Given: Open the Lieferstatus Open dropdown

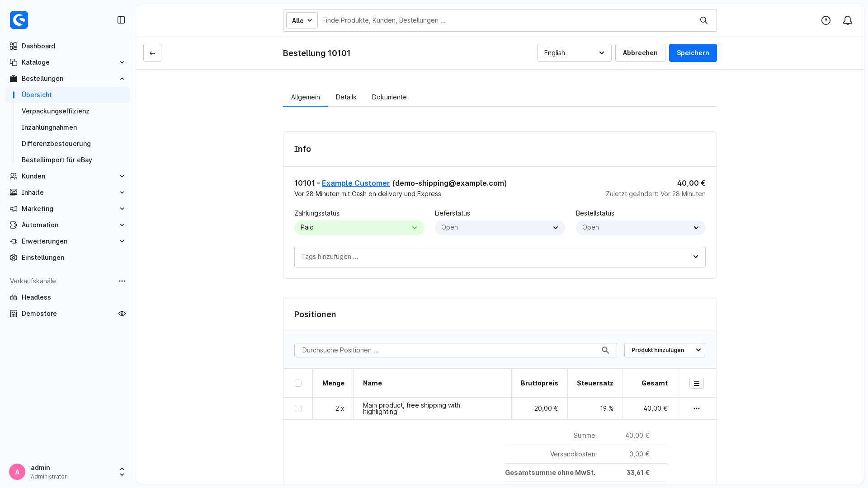Looking at the screenshot, I should pos(500,228).
